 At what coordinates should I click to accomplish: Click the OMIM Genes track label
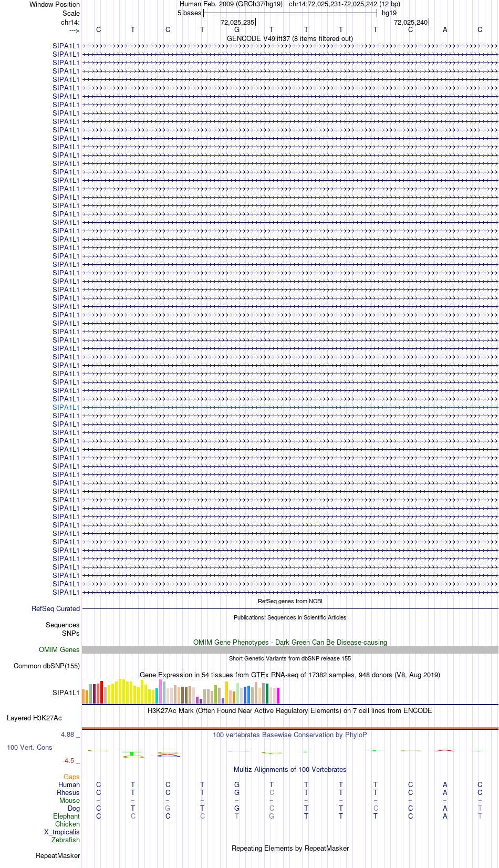point(59,650)
